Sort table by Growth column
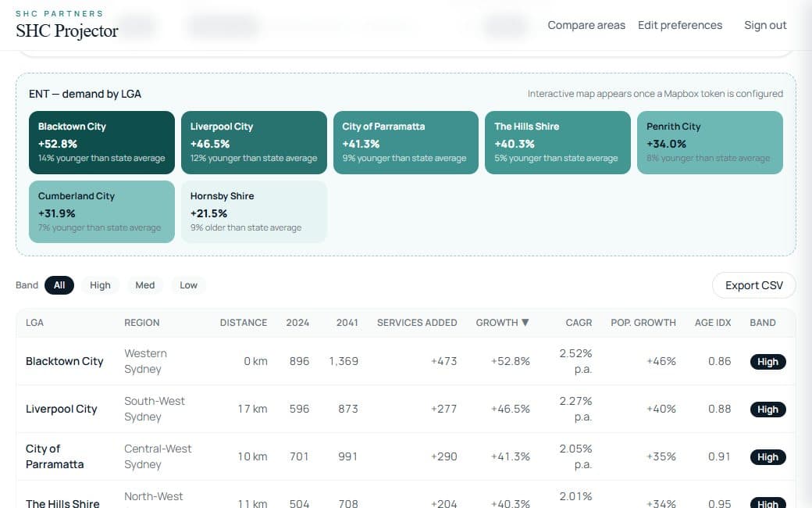This screenshot has height=508, width=812. pos(502,323)
